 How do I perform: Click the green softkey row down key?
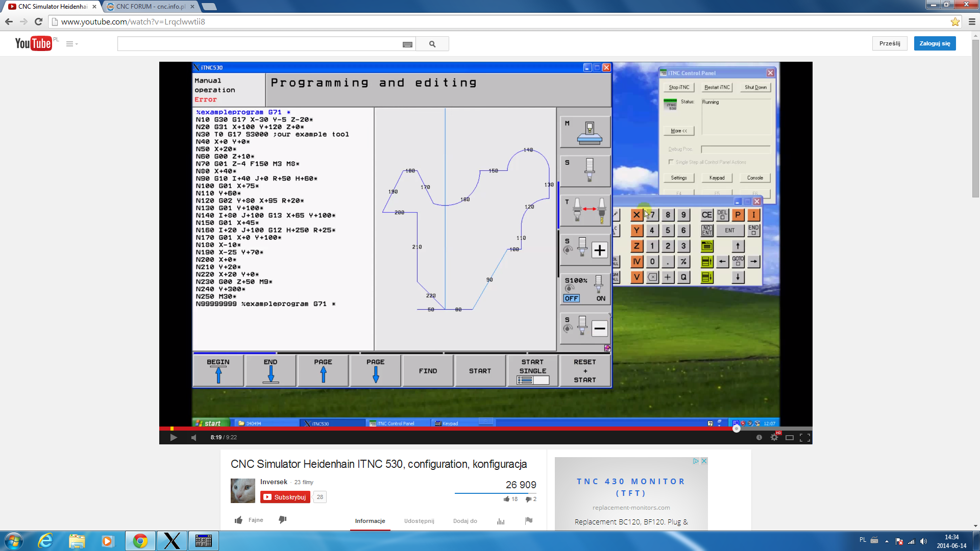(x=707, y=278)
